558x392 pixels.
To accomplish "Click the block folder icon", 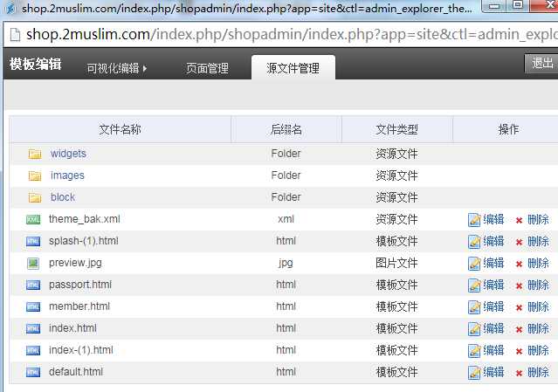I will 35,197.
